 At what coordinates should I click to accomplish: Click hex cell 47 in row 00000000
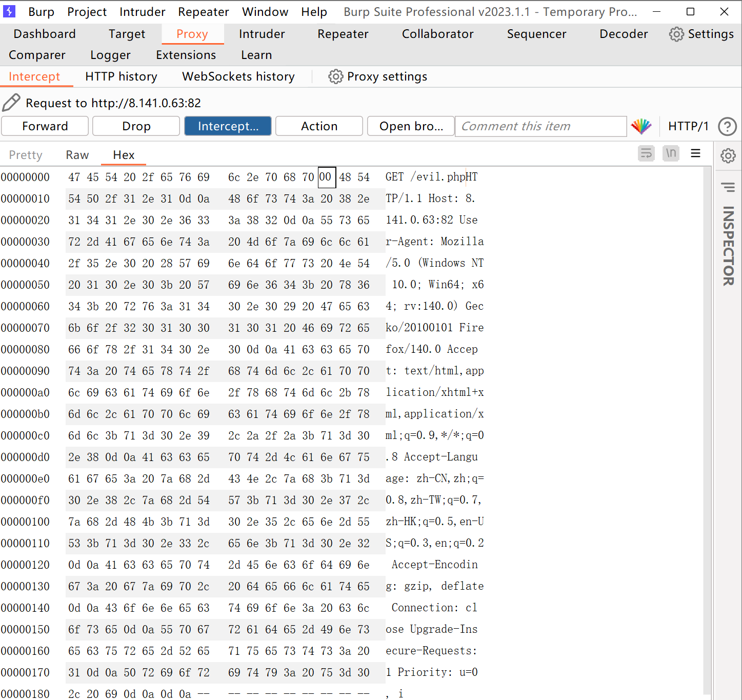pos(74,177)
